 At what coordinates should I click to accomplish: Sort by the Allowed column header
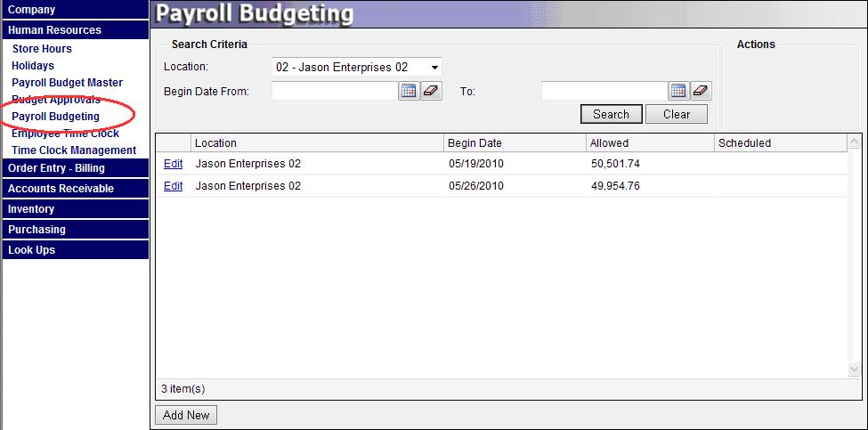pos(609,143)
